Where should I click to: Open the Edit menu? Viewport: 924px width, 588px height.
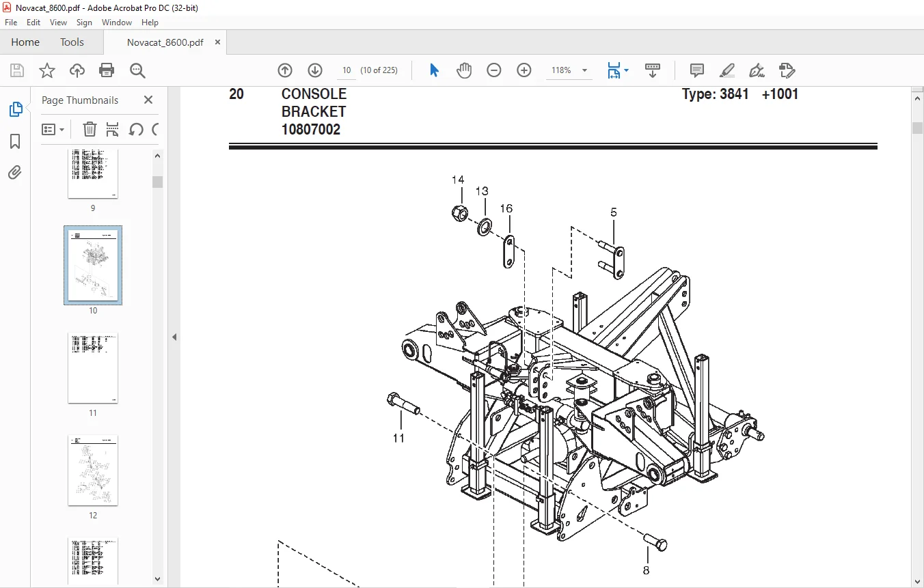coord(33,23)
